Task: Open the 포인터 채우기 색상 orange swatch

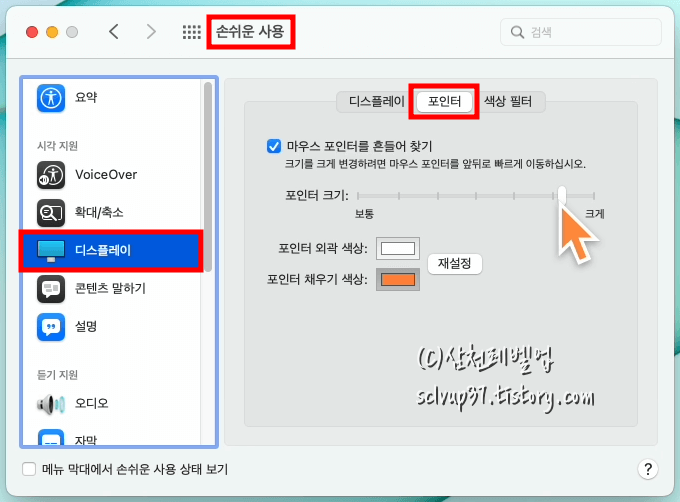Action: [x=398, y=280]
